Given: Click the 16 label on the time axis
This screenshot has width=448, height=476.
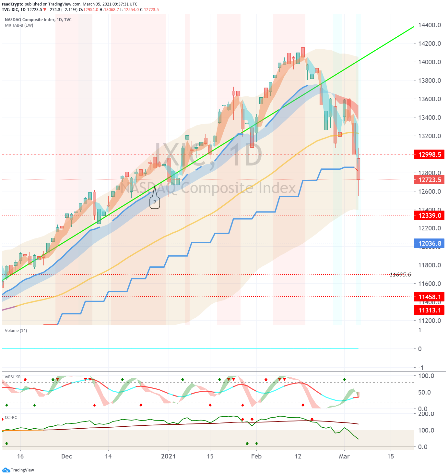Looking at the screenshot, I should tap(20, 457).
